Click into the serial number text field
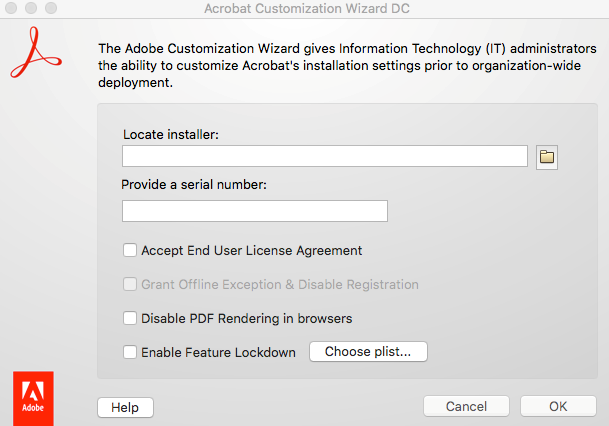The image size is (609, 426). tap(254, 211)
